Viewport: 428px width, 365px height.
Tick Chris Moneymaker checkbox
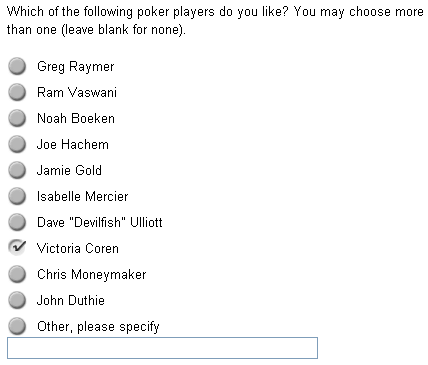point(17,274)
